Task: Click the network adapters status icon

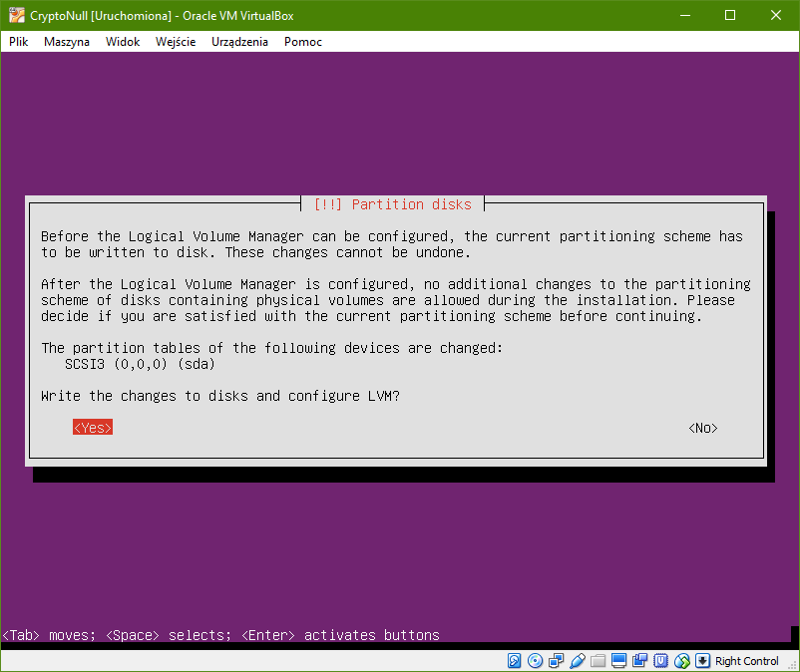Action: pos(556,661)
